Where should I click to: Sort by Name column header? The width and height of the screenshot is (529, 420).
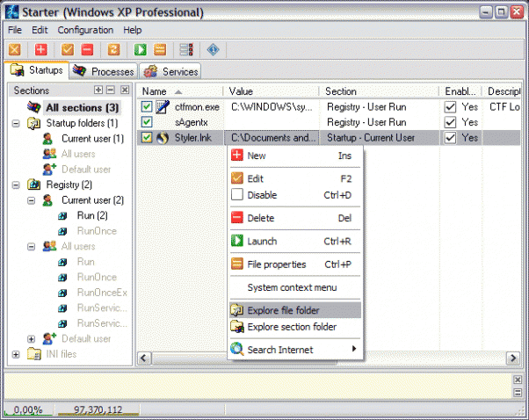click(180, 91)
